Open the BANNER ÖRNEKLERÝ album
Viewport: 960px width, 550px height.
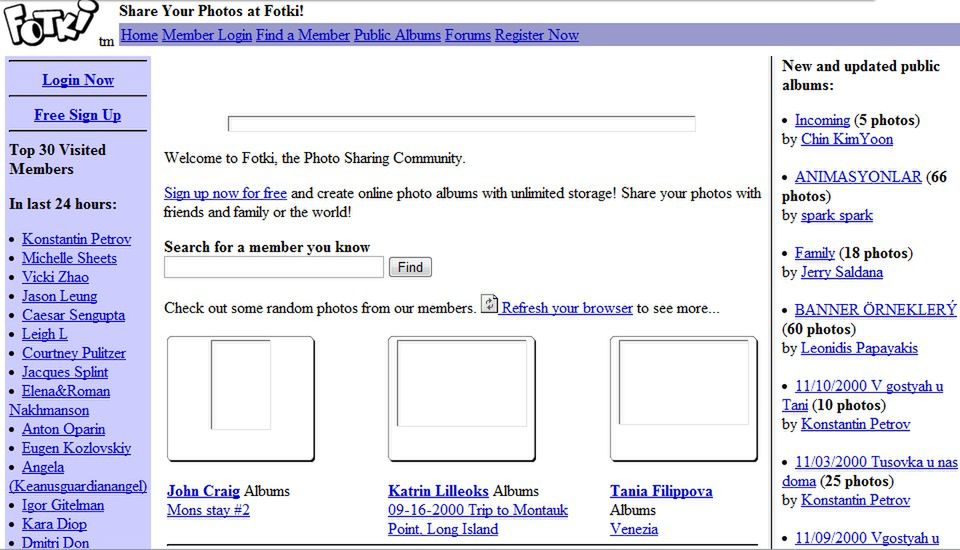[876, 309]
